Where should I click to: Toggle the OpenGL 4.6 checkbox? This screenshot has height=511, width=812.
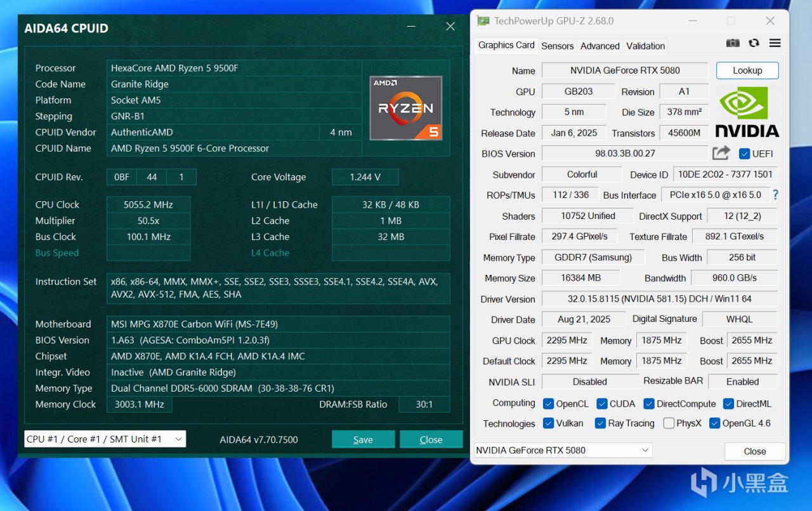pyautogui.click(x=714, y=423)
